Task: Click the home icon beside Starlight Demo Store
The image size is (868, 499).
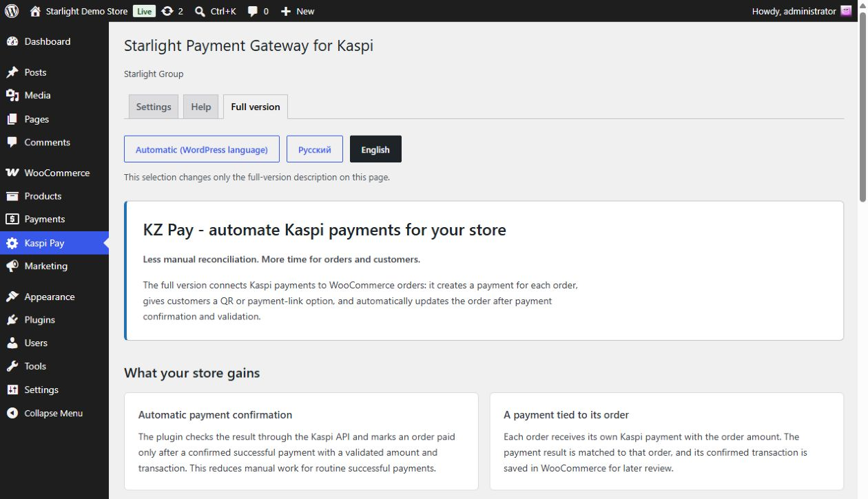Action: (36, 11)
